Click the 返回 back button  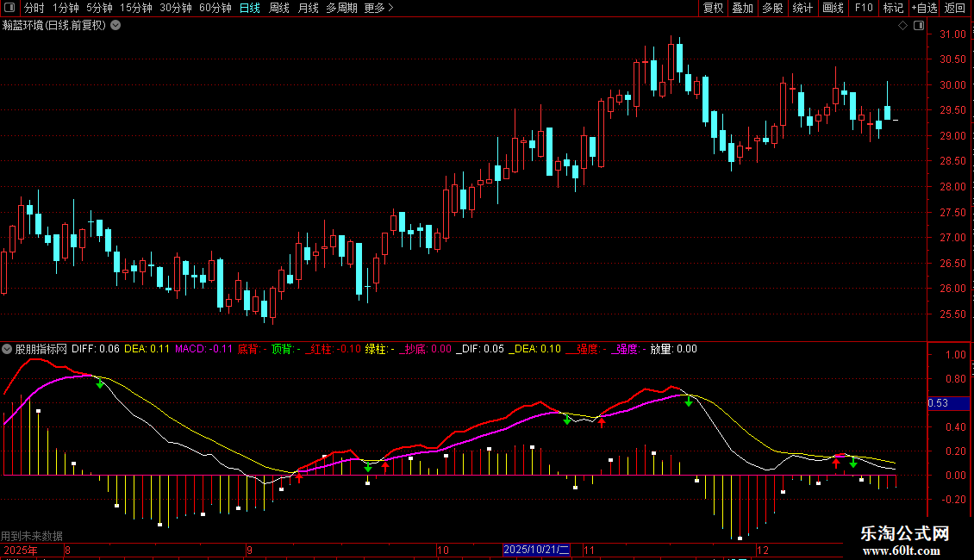pos(955,8)
